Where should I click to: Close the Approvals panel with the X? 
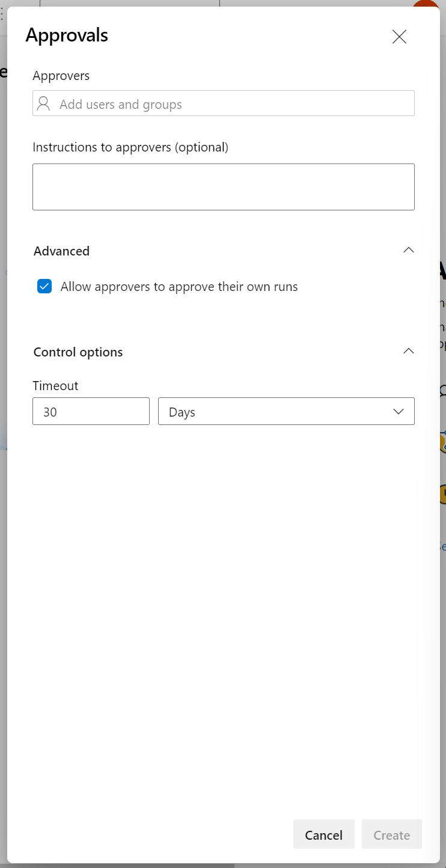click(399, 37)
